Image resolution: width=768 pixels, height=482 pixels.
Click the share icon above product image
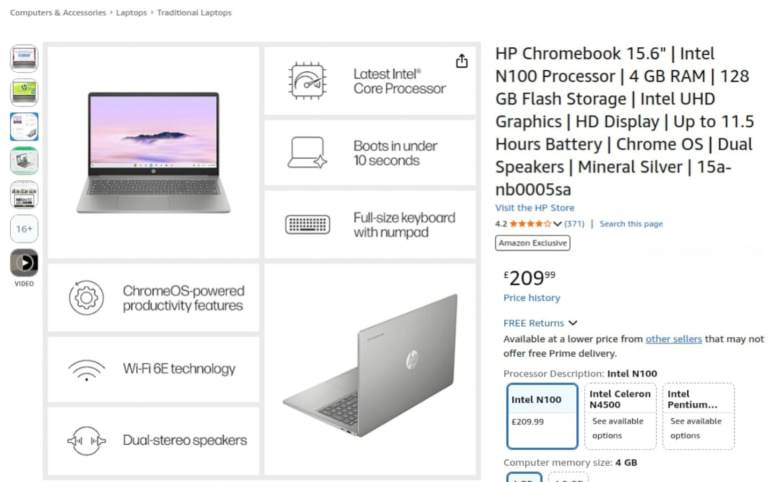(461, 61)
